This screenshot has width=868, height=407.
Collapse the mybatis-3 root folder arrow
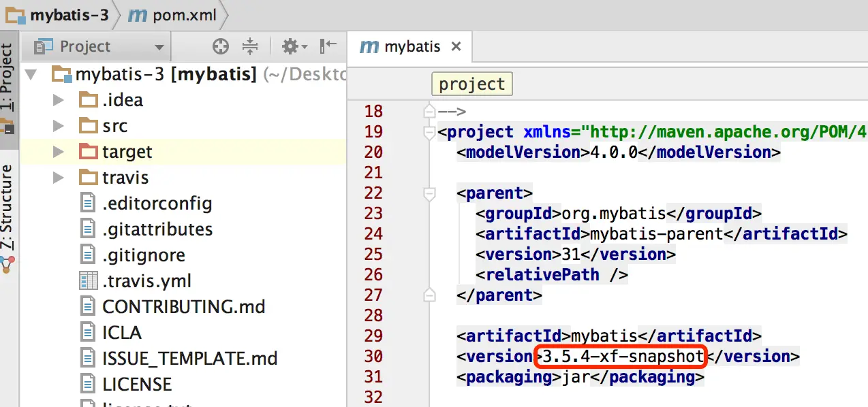click(x=31, y=74)
